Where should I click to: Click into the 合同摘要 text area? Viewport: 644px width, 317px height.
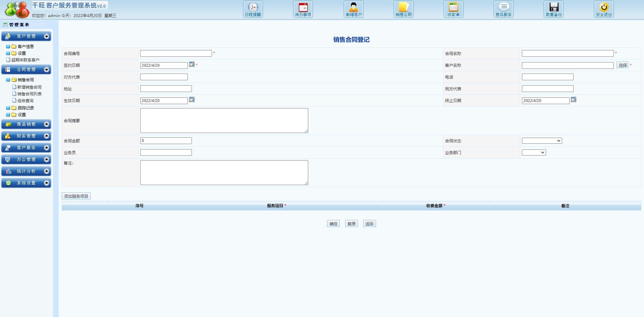224,121
